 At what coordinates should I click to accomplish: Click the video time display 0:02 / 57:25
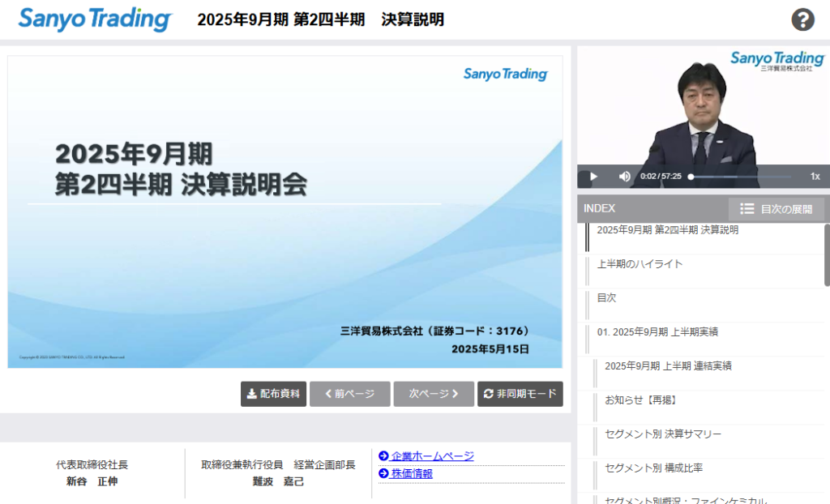coord(661,177)
